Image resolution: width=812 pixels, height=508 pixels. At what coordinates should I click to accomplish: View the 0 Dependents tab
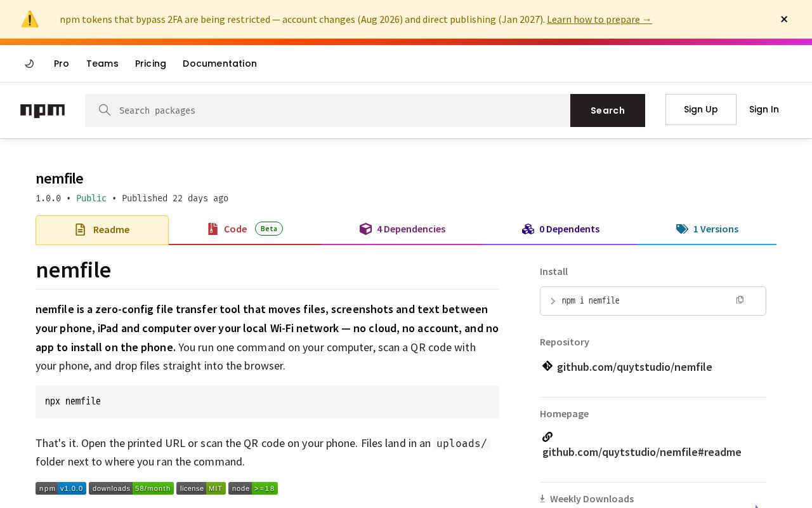pos(561,229)
